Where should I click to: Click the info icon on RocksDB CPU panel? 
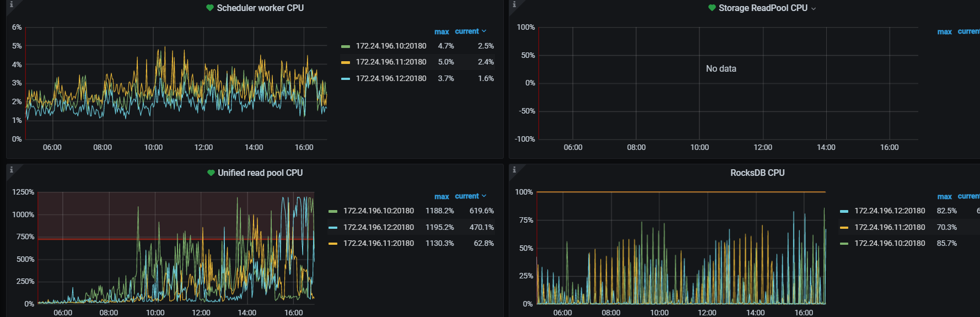click(514, 170)
